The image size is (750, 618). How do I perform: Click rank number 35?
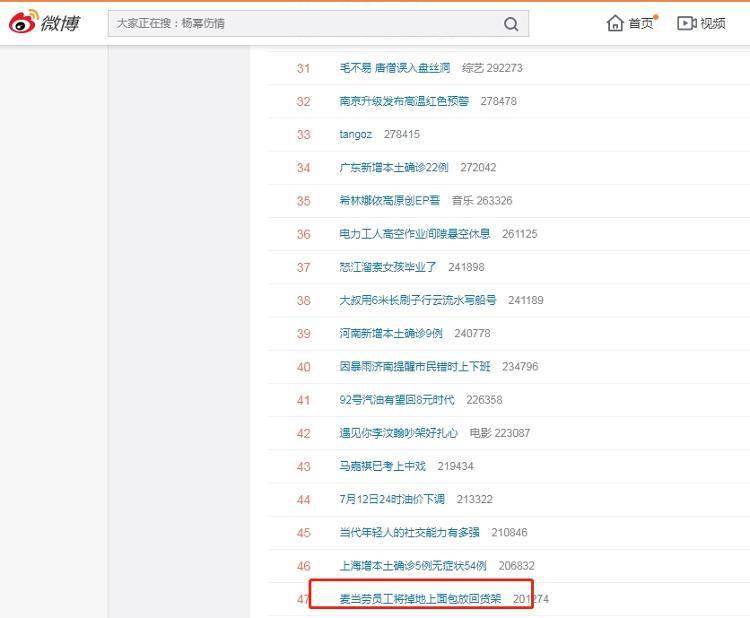click(303, 201)
